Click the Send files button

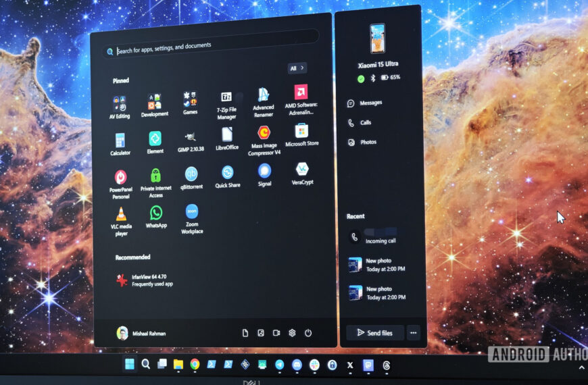pyautogui.click(x=375, y=332)
